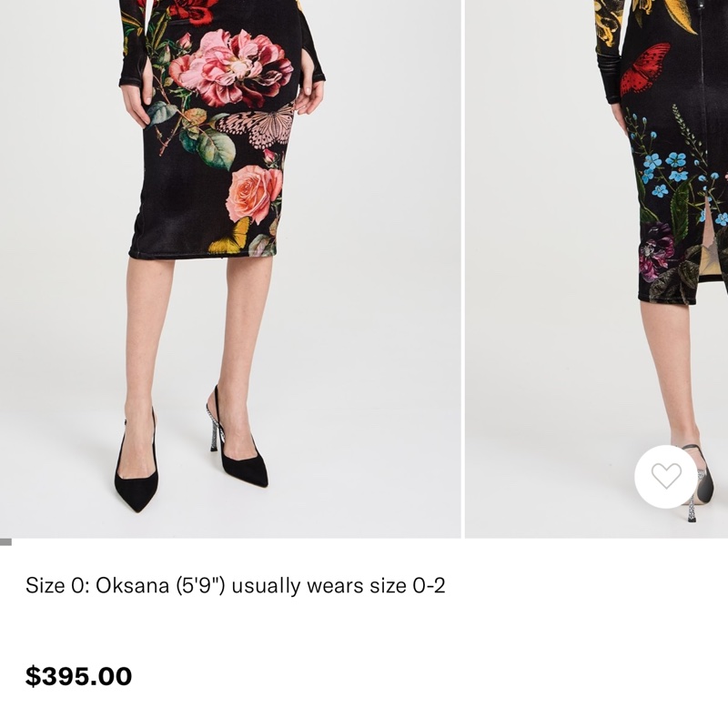
Task: Select the model size info text
Action: coord(236,585)
